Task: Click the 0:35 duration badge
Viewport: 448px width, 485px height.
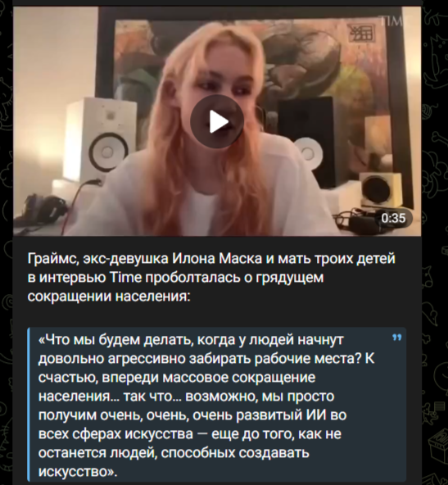Action: [393, 219]
